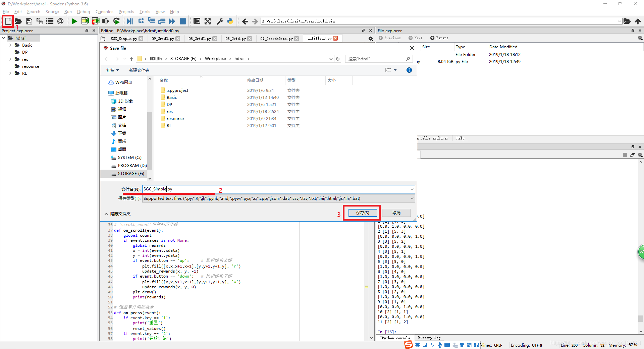This screenshot has height=349, width=644.
Task: Click the Stop debugging square icon
Action: point(183,21)
